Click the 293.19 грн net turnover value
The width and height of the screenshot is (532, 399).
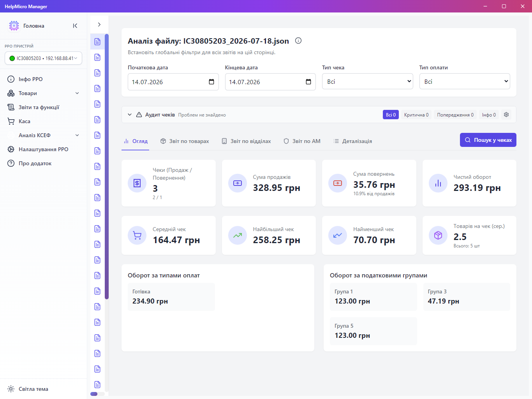(x=477, y=188)
